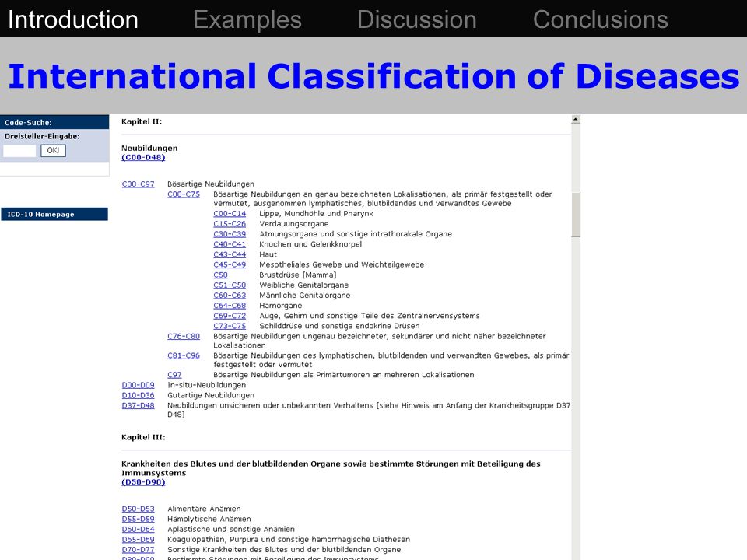Image resolution: width=747 pixels, height=560 pixels.
Task: Click the International Classification of Diseases heading
Action: 373,76
